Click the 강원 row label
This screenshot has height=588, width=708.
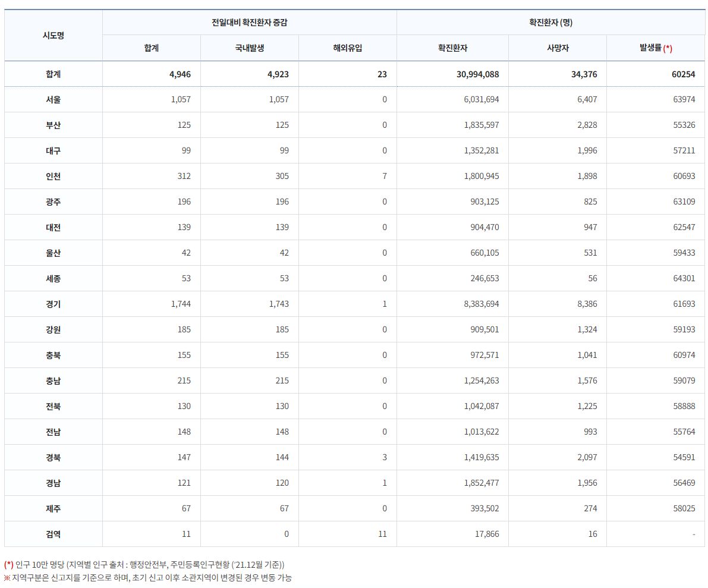tap(54, 329)
